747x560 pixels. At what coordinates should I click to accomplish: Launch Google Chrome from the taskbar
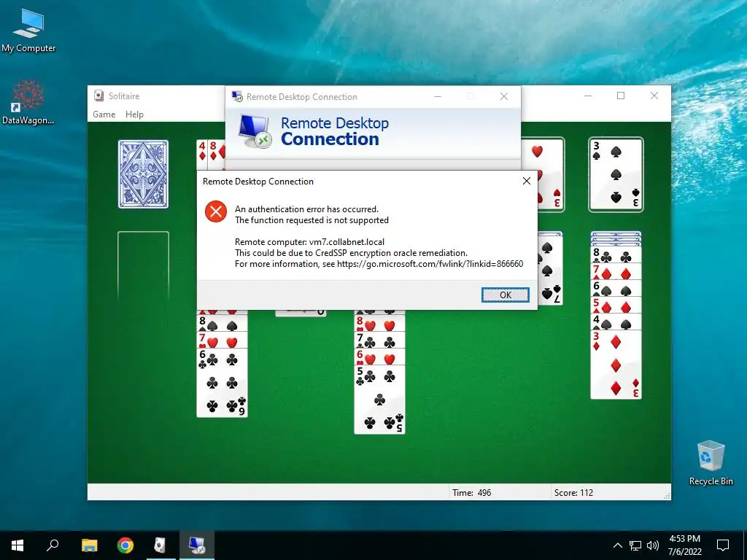click(125, 545)
